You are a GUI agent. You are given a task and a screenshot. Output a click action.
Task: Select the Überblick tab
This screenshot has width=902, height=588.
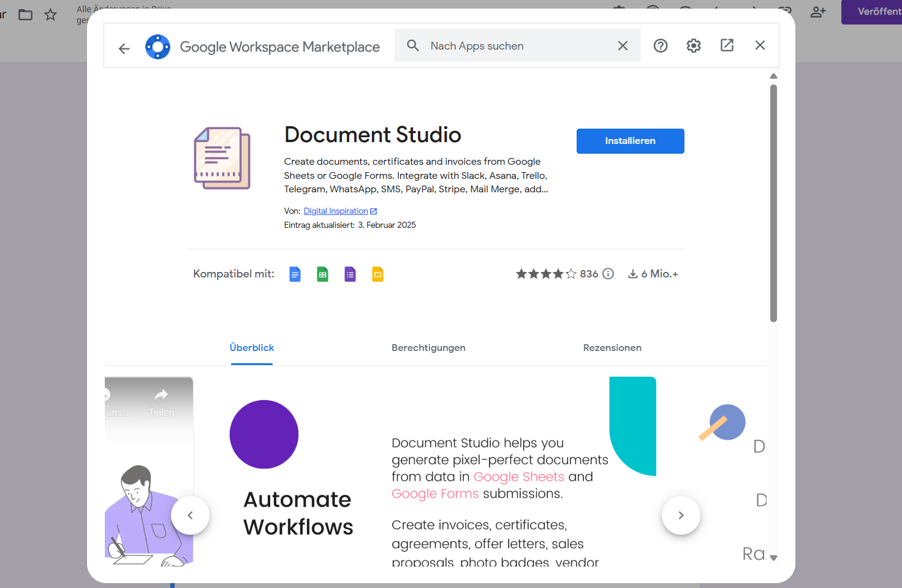click(252, 348)
